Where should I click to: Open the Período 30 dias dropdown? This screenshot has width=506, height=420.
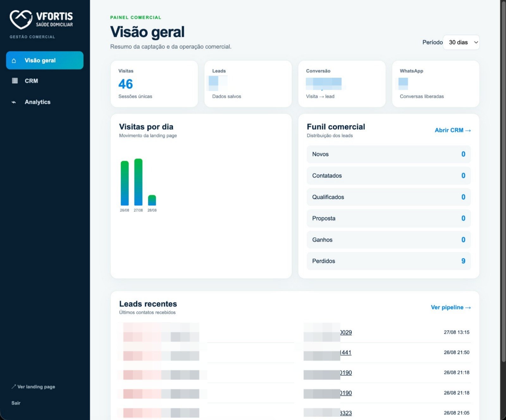pos(461,42)
